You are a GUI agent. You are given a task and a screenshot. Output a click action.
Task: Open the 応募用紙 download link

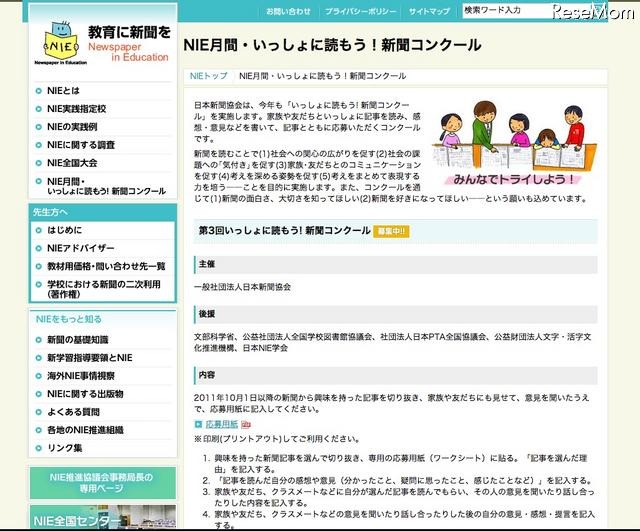221,424
